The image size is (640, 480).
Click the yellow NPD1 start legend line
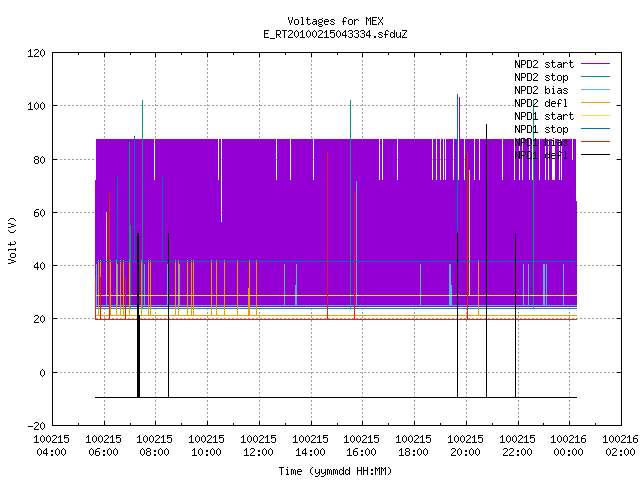(595, 116)
